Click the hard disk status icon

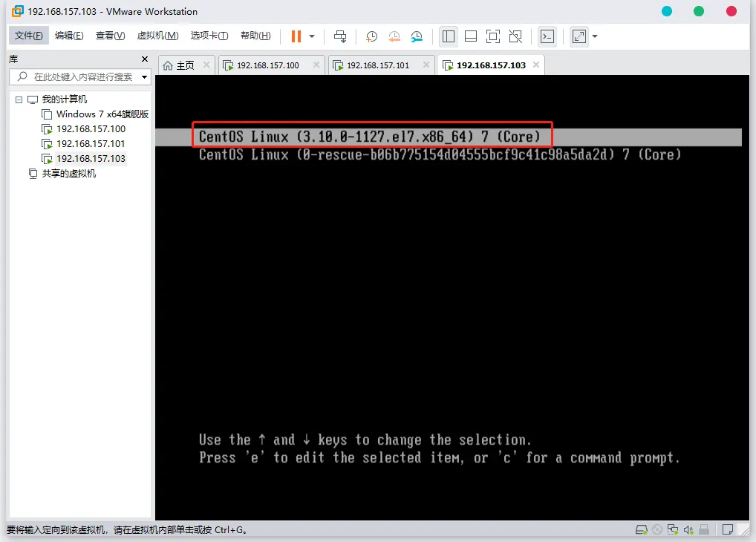pos(641,530)
